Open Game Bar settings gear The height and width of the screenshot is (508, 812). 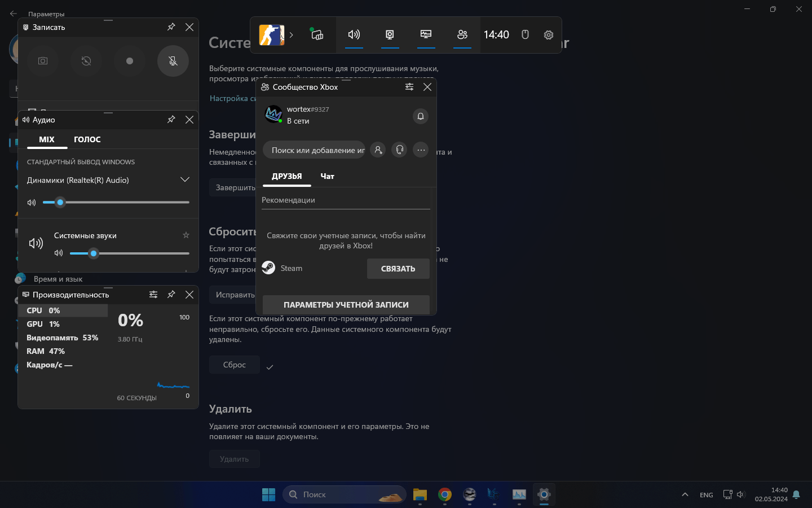point(549,35)
